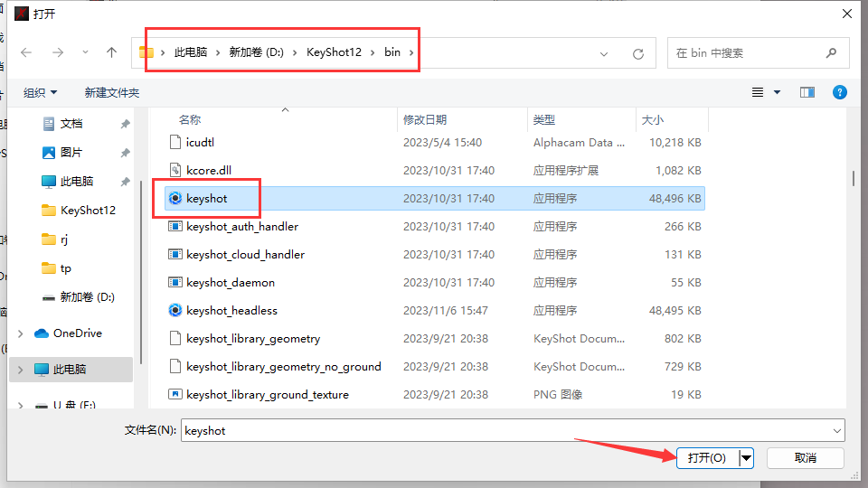Screen dimensions: 868x488
Task: Open KeyShot12 folder in sidebar
Action: coord(88,211)
